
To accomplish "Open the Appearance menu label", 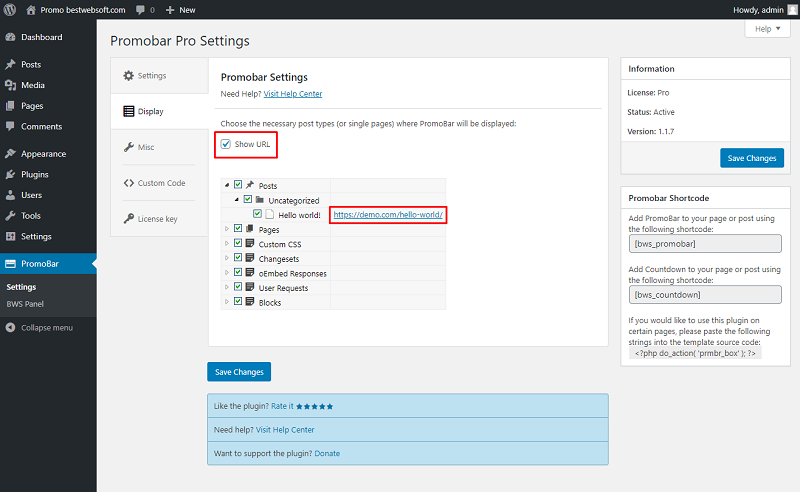I will [x=43, y=154].
